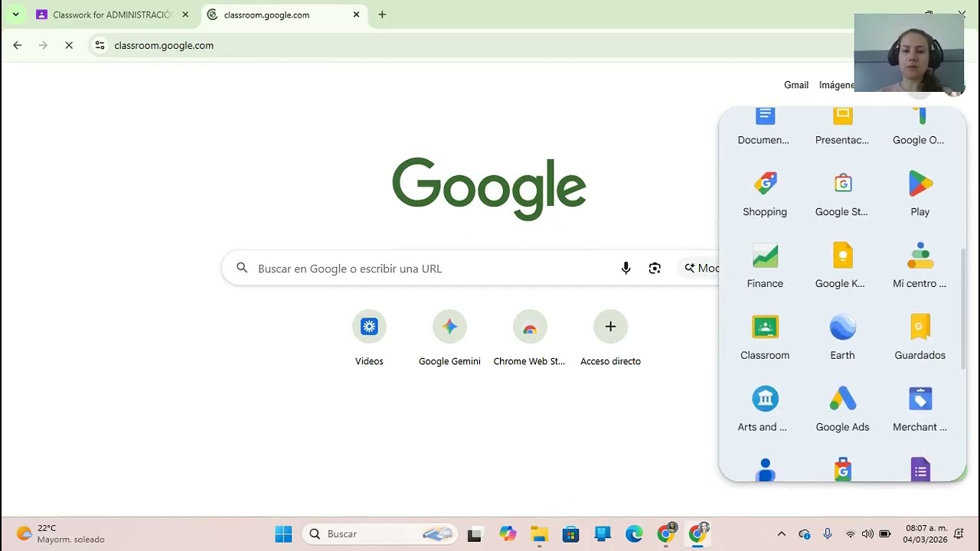980x551 pixels.
Task: Open the Google Gemini shortcut
Action: tap(449, 338)
